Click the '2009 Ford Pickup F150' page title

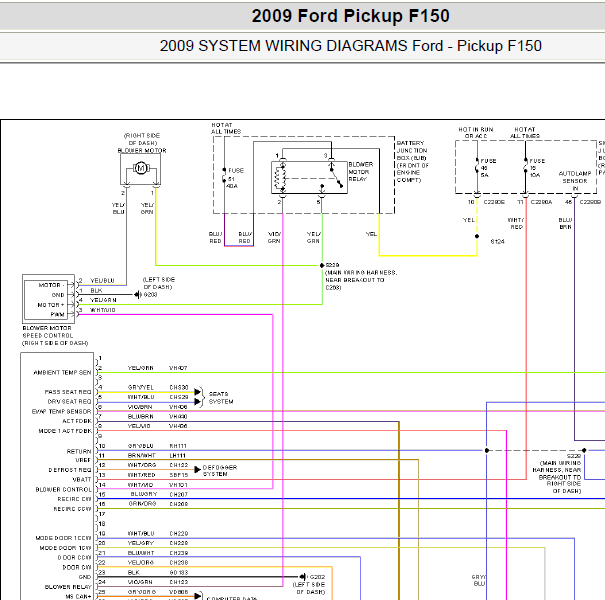350,16
